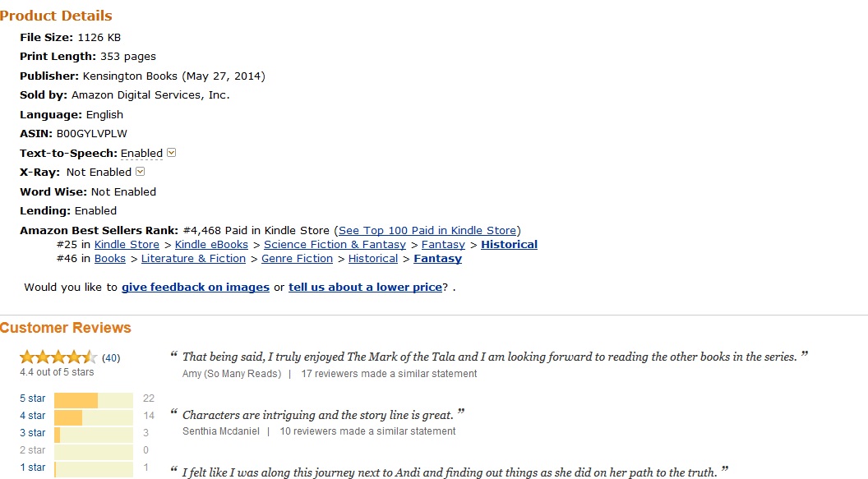Expand the Text-to-Speech info arrow

172,153
